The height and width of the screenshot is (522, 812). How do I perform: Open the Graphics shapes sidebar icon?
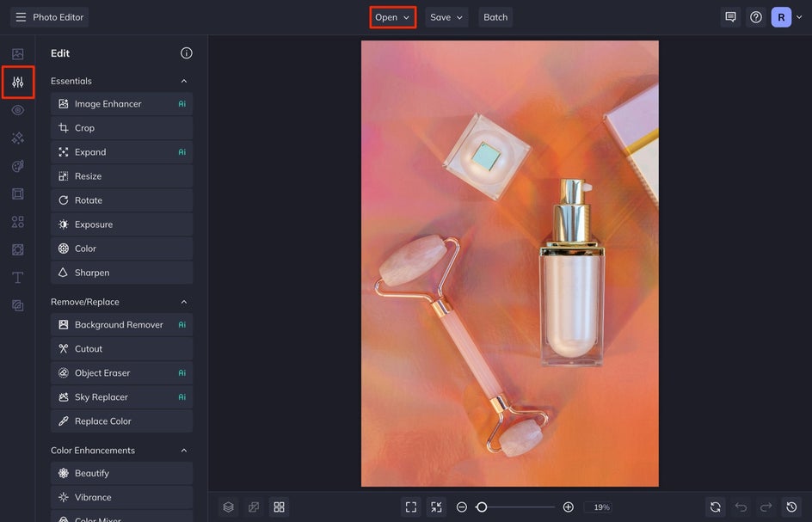pos(17,222)
